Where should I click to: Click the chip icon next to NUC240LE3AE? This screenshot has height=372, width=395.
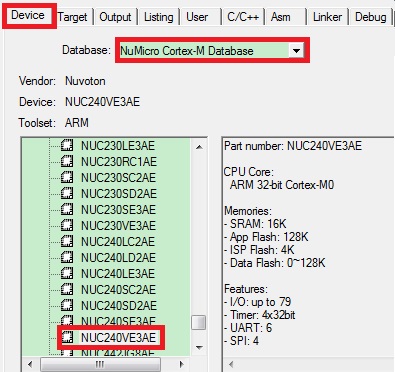point(67,274)
